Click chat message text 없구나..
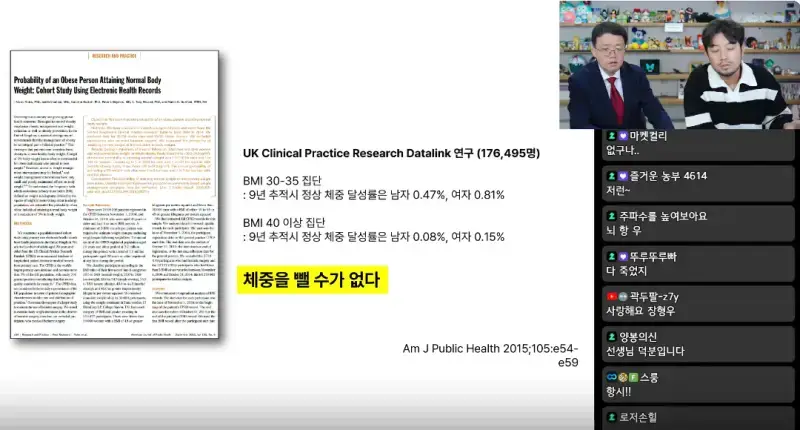The width and height of the screenshot is (800, 430). [622, 150]
